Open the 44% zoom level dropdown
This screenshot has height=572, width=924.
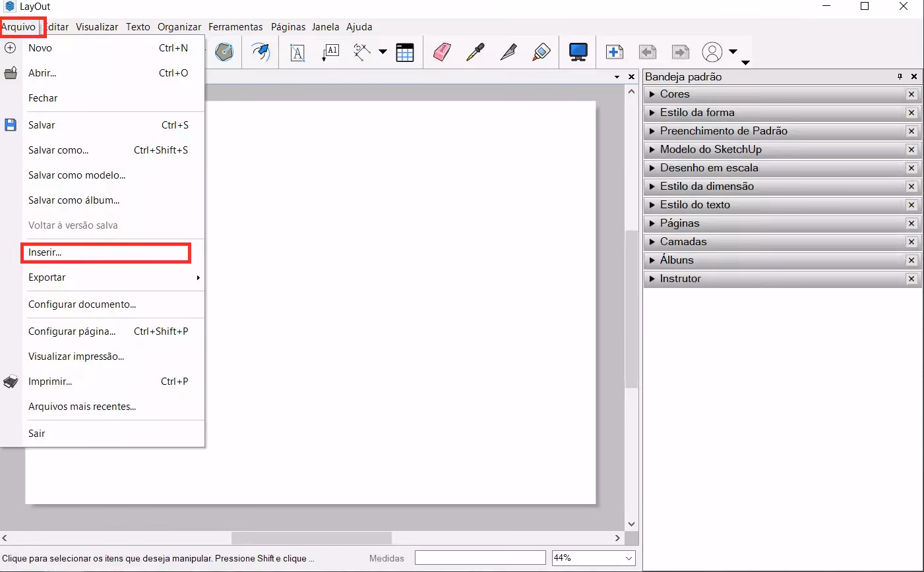629,558
